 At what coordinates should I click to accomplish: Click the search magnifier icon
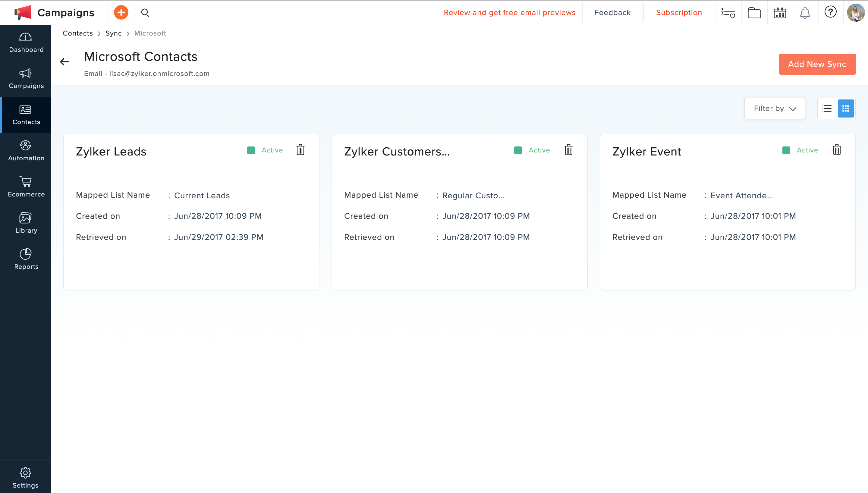coord(145,13)
